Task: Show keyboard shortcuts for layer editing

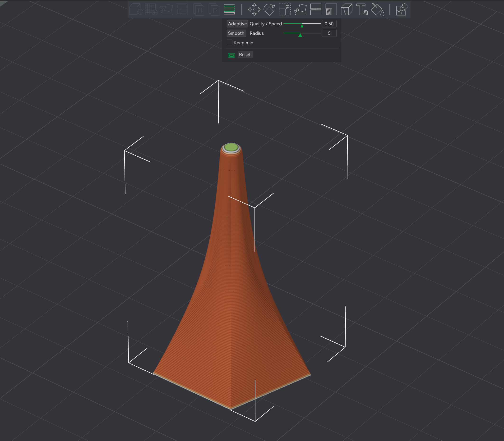Action: pos(231,55)
